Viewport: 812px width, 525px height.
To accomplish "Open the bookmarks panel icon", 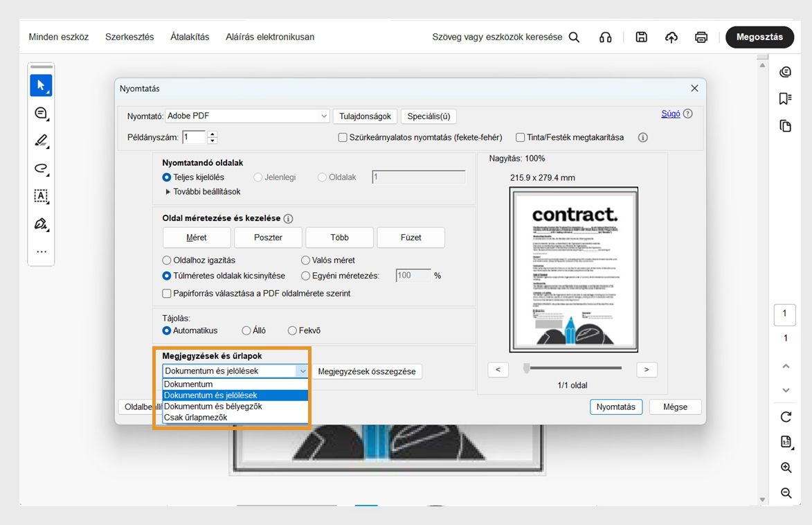I will tap(786, 98).
